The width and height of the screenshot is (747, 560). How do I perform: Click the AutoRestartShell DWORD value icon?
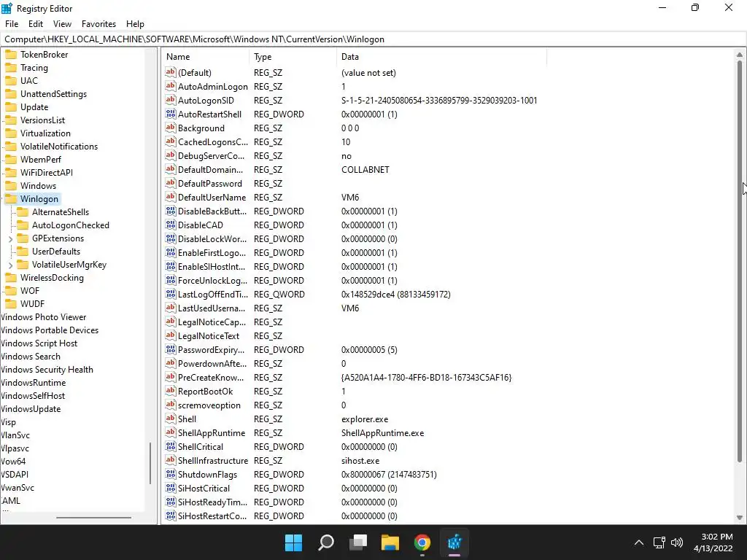[x=170, y=114]
